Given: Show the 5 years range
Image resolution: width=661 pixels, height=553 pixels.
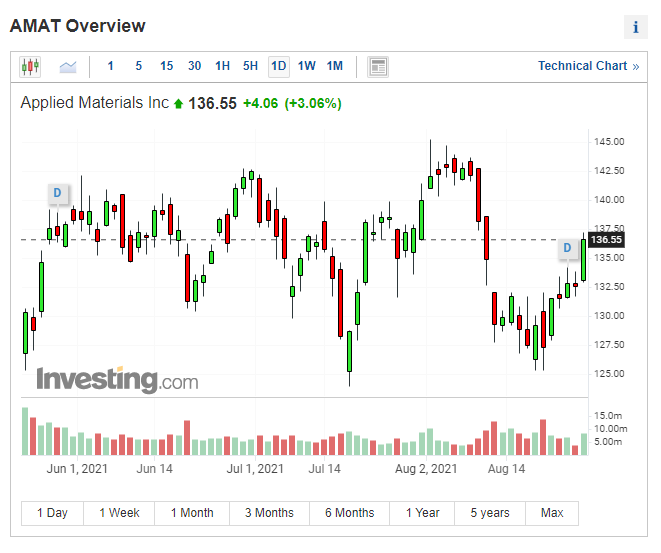Looking at the screenshot, I should (x=490, y=513).
